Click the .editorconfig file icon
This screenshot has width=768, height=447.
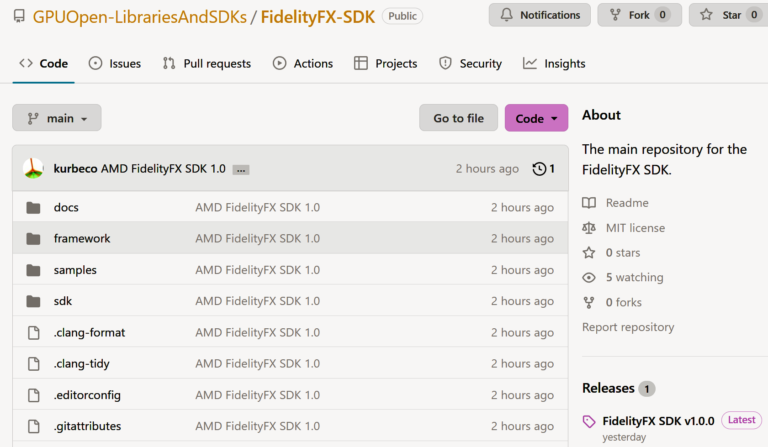tap(34, 395)
